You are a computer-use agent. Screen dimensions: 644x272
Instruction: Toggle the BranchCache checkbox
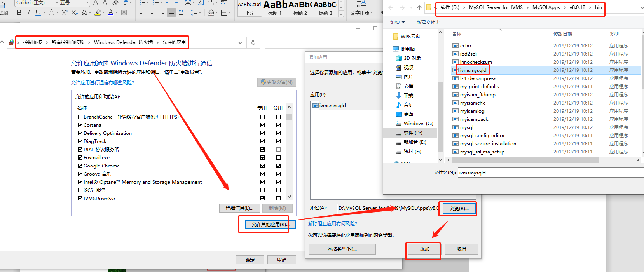click(80, 117)
